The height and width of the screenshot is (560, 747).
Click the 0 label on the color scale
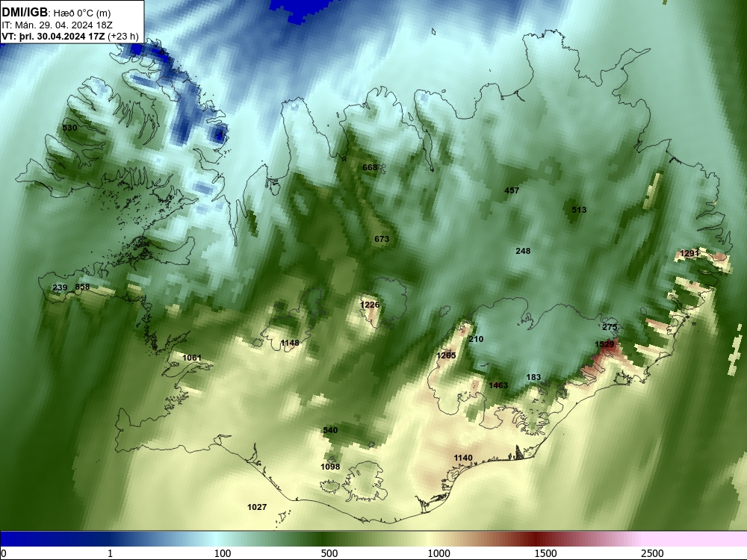click(4, 553)
